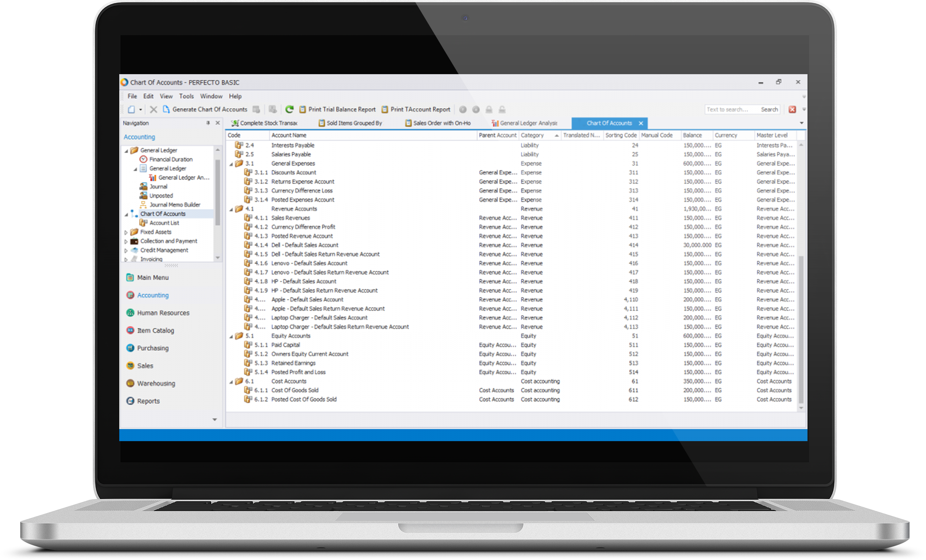The width and height of the screenshot is (926, 560).
Task: Collapse the General Ledger sub-node
Action: coord(135,169)
